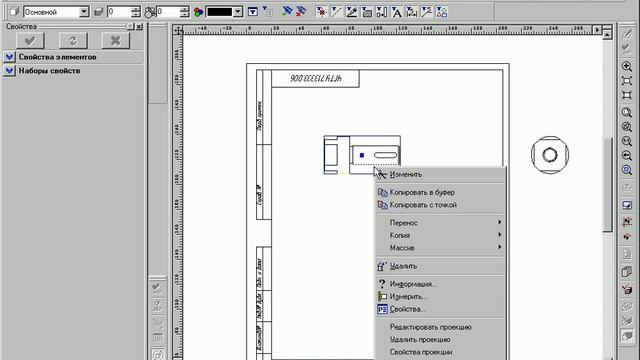Click the scroll-up arrow of vertical scrollbar
The image size is (640, 360).
(607, 35)
